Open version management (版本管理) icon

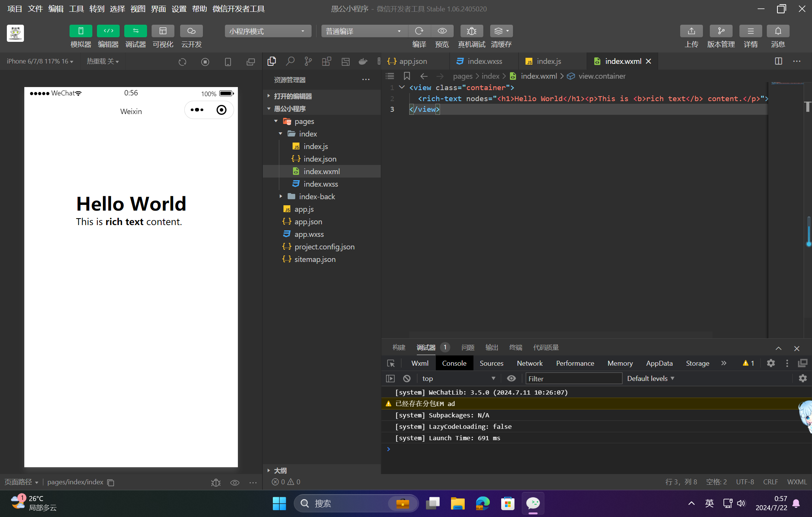tap(721, 31)
